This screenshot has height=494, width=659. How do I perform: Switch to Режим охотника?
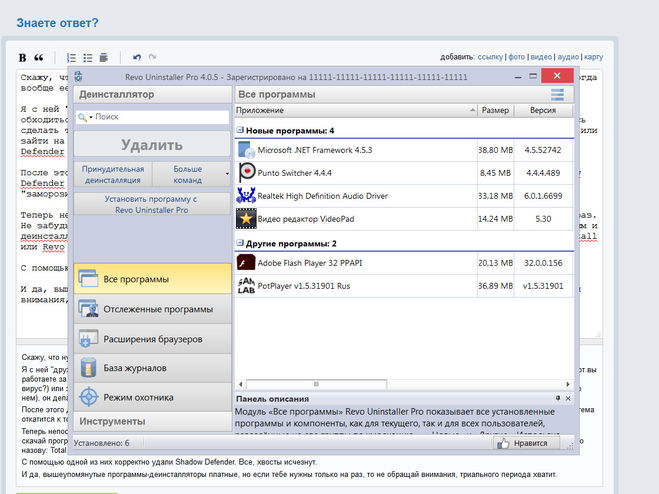pyautogui.click(x=153, y=397)
